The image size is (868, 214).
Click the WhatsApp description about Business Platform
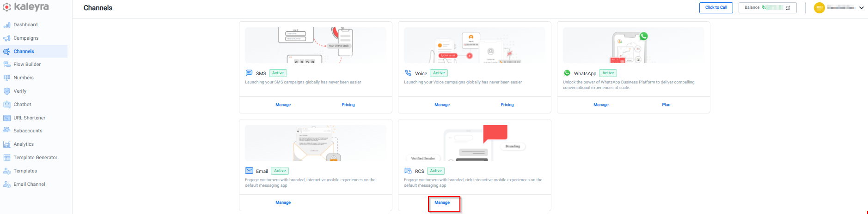click(629, 85)
